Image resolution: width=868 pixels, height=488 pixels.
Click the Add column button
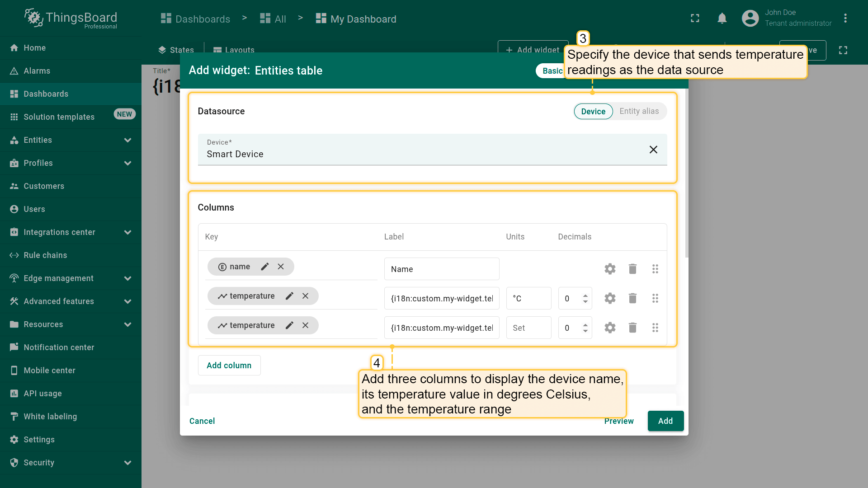(229, 365)
